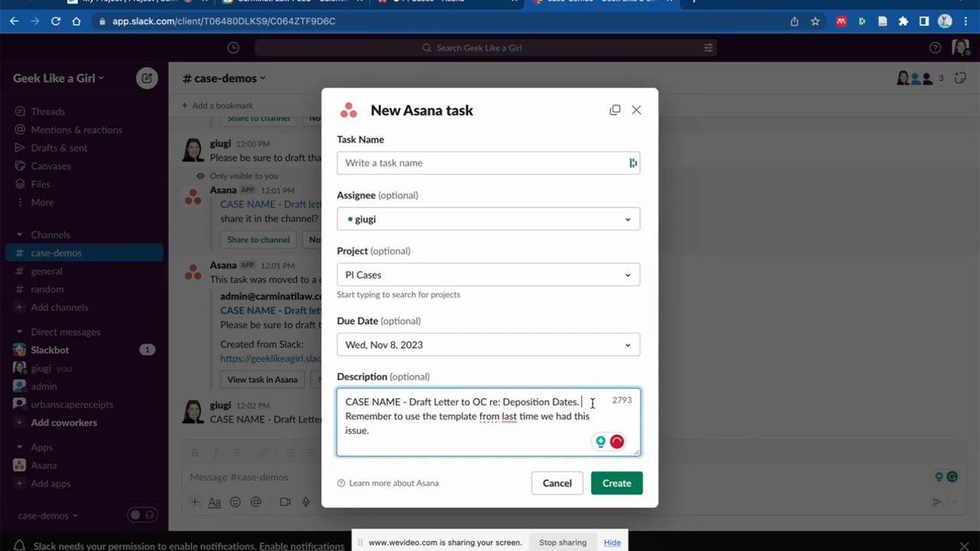Viewport: 980px width, 551px height.
Task: Click the help question mark icon
Action: tap(935, 47)
